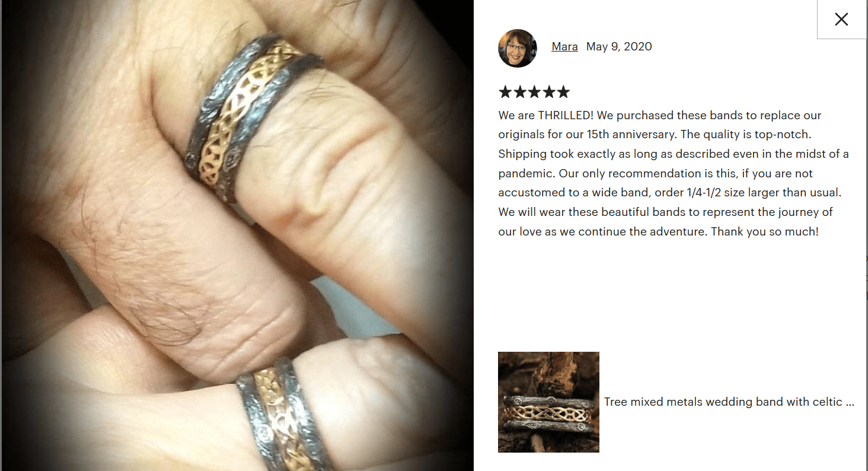Click the fifth star in rating
Viewport: 868px width, 471px height.
[x=563, y=92]
